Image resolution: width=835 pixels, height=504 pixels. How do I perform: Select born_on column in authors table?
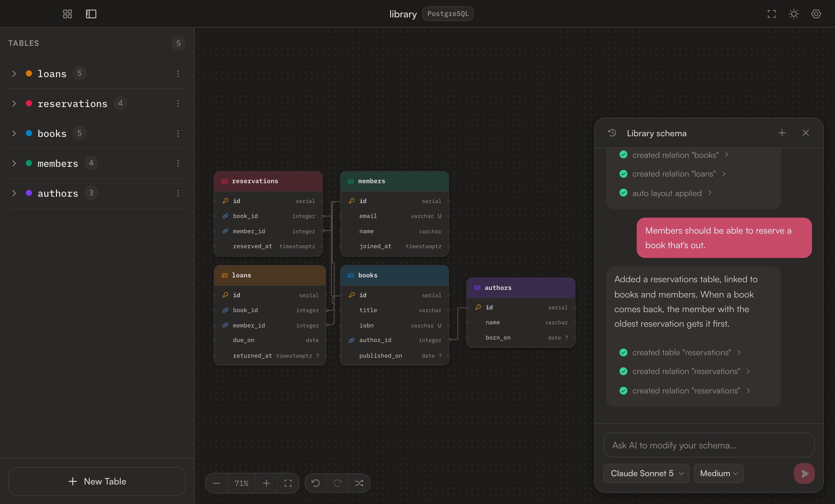tap(521, 338)
